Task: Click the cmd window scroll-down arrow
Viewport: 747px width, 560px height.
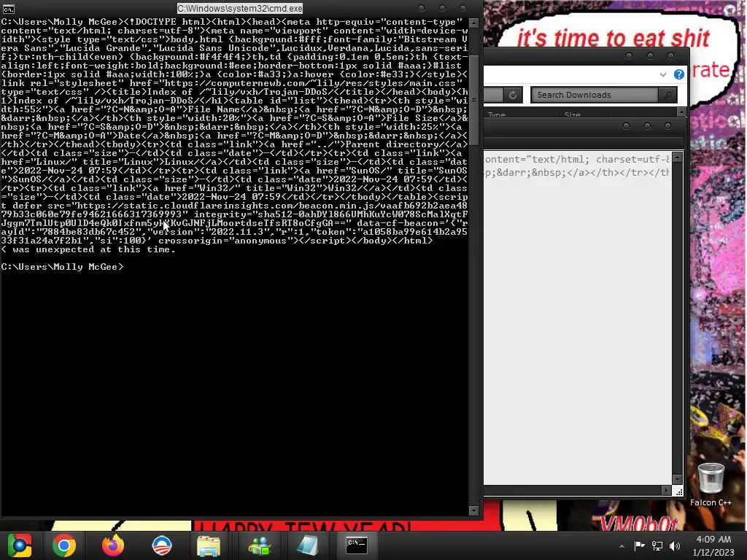Action: (473, 510)
